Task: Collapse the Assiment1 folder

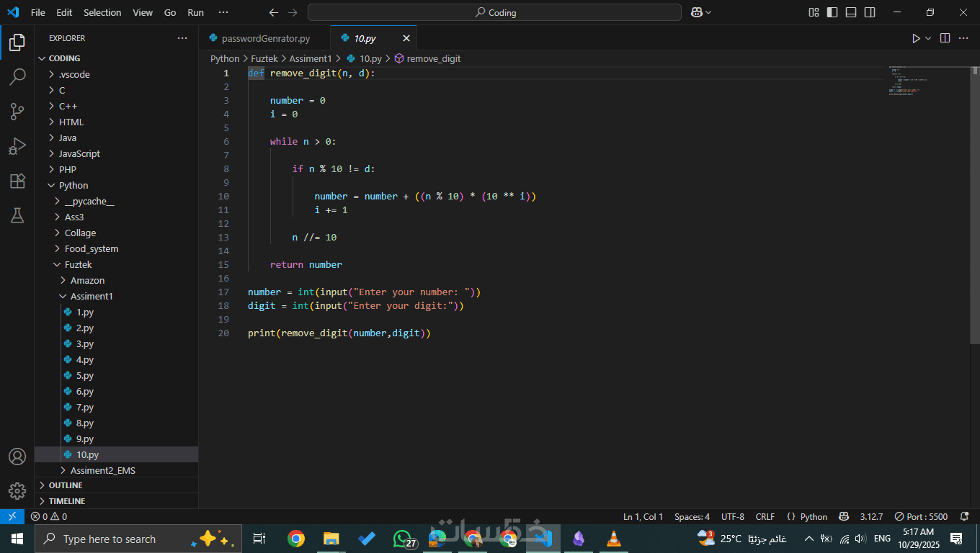Action: [x=92, y=296]
